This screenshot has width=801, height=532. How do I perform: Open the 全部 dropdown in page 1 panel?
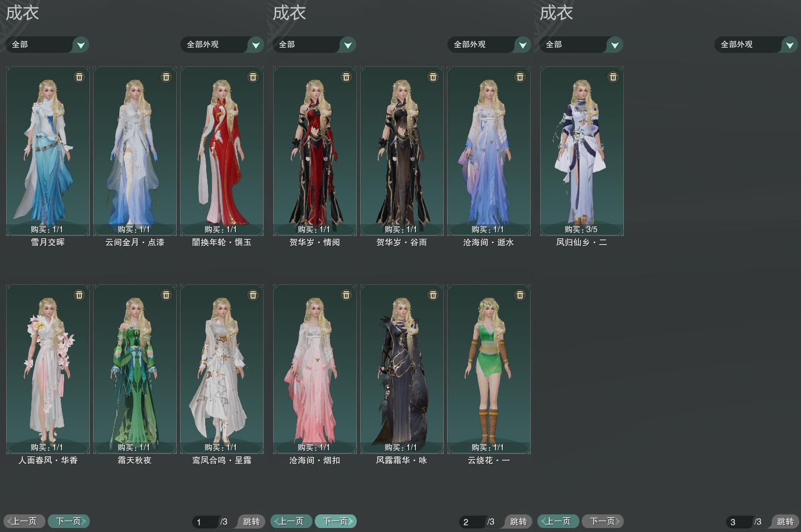[47, 44]
